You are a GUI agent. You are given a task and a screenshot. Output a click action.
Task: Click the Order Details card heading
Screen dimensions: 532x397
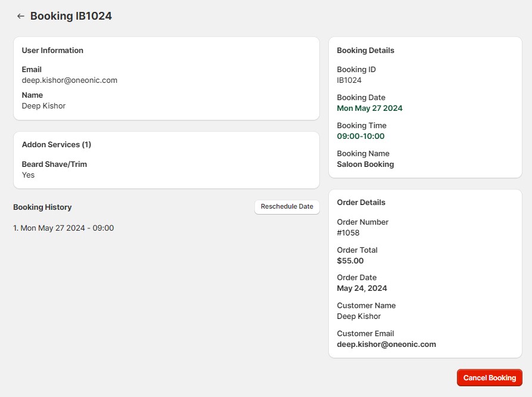[x=361, y=203]
